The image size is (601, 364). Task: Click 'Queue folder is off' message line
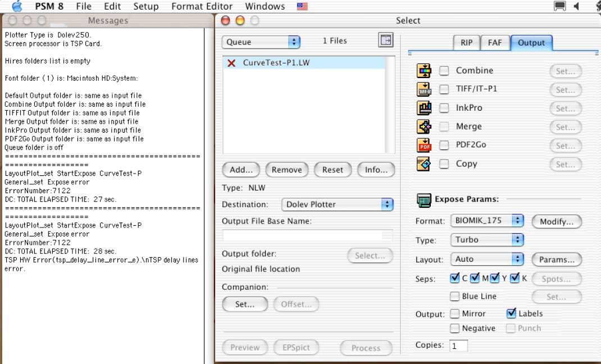click(x=34, y=148)
